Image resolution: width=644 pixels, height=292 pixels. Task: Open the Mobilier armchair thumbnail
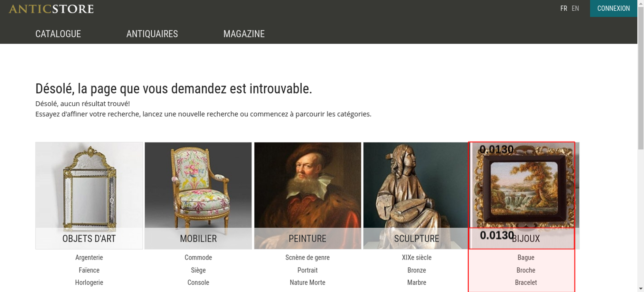pos(198,196)
